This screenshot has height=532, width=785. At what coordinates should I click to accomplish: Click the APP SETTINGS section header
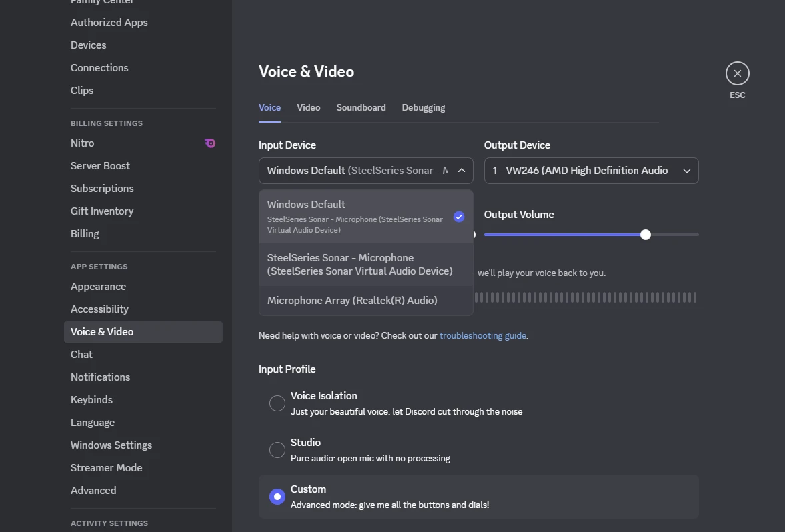click(x=99, y=267)
